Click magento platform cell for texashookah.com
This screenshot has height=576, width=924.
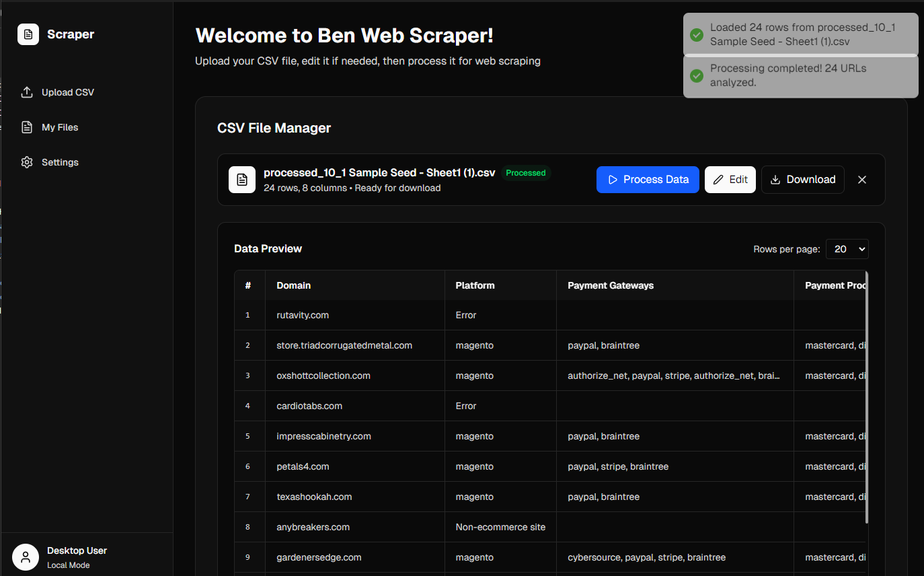tap(500, 497)
